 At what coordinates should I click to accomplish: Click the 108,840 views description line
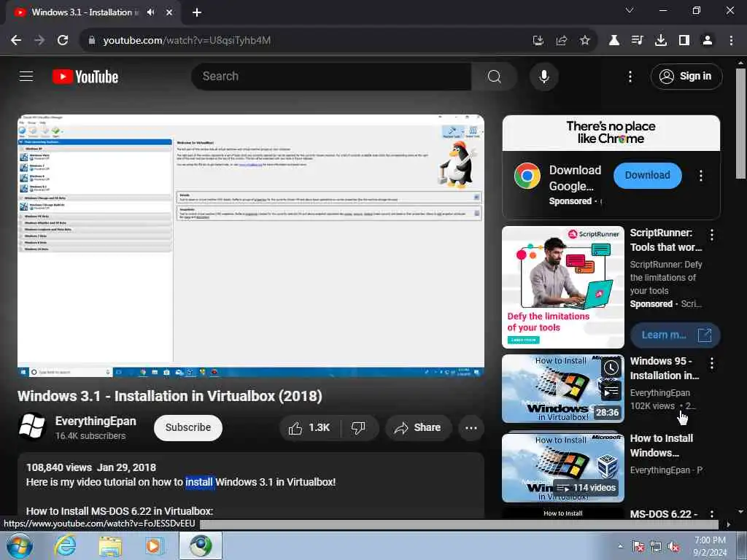click(x=91, y=467)
